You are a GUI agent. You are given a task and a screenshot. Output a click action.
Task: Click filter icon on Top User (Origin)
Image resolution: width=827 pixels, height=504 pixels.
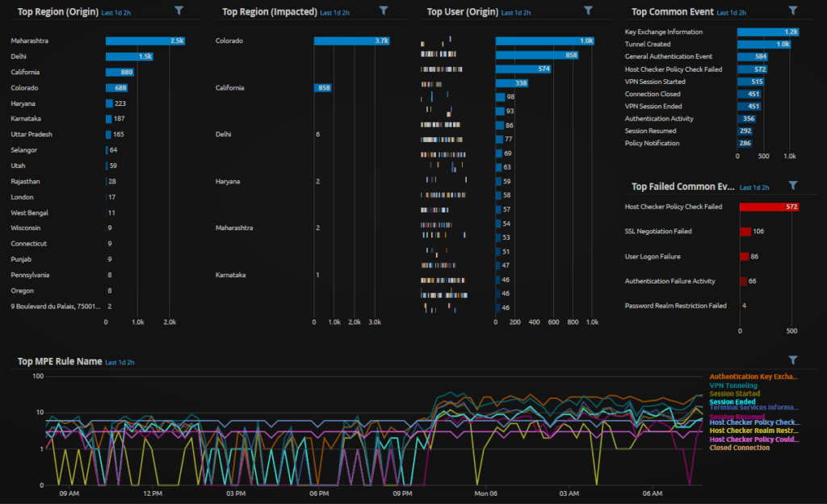(588, 10)
